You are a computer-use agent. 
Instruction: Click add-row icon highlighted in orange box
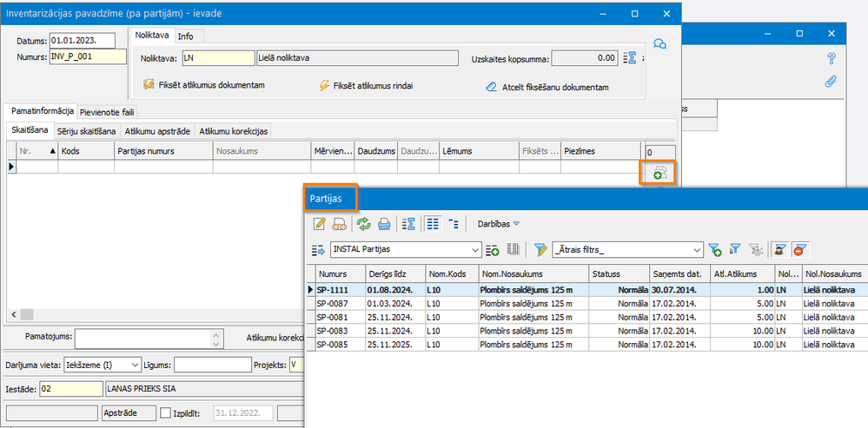(659, 174)
